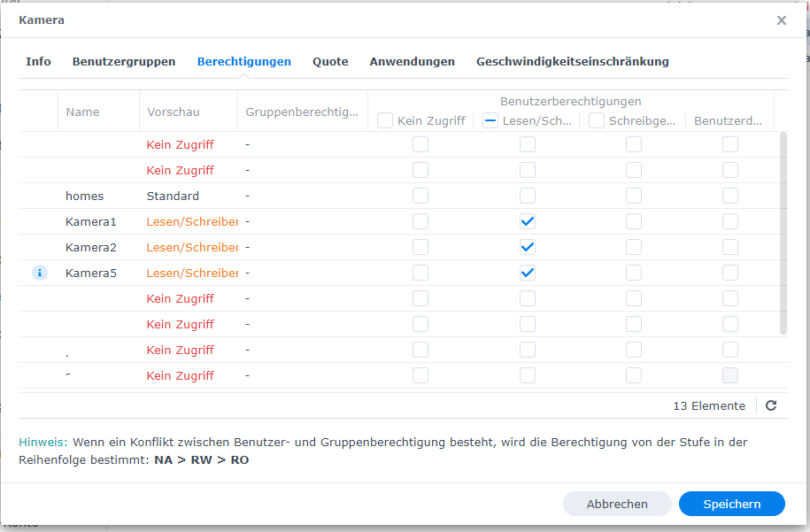Select the homes row name
Image resolution: width=810 pixels, height=532 pixels.
click(x=85, y=197)
